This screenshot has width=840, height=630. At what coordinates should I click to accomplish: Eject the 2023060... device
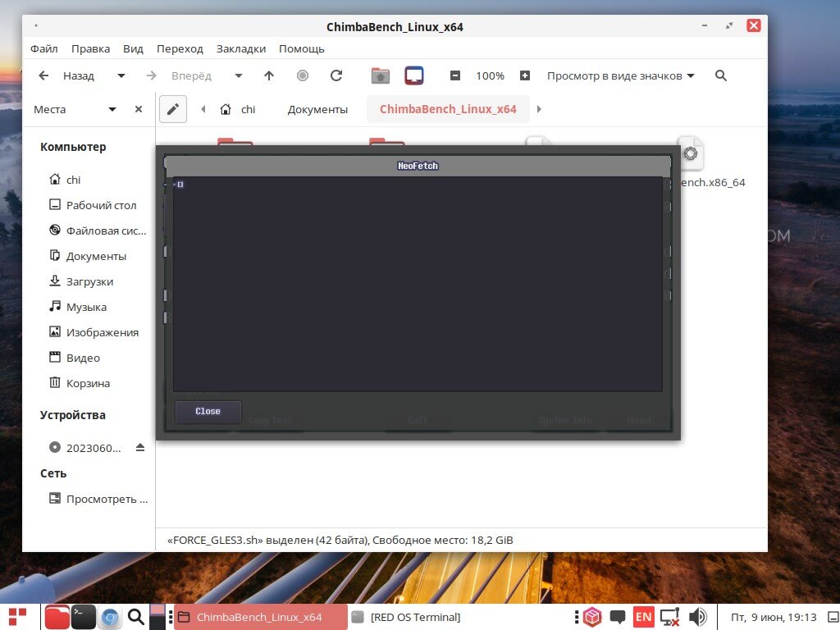click(x=140, y=447)
